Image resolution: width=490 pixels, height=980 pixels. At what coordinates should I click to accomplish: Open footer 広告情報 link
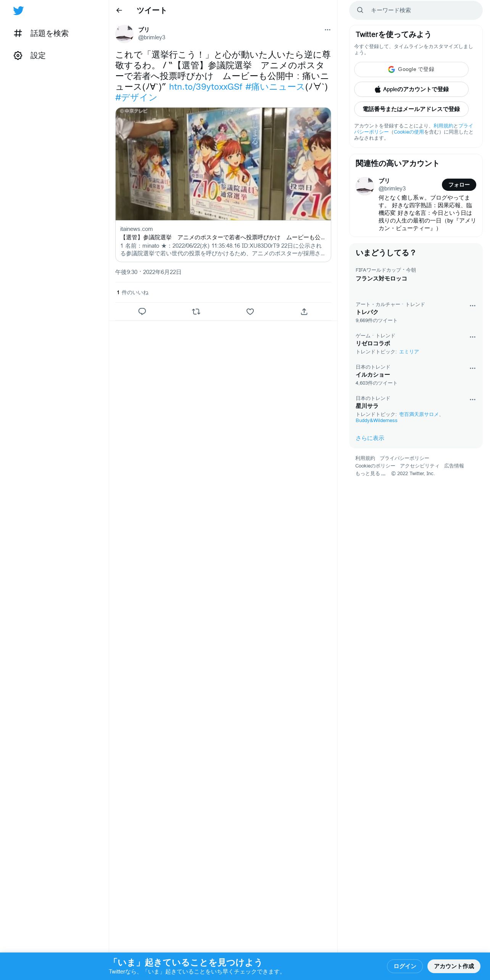click(454, 466)
